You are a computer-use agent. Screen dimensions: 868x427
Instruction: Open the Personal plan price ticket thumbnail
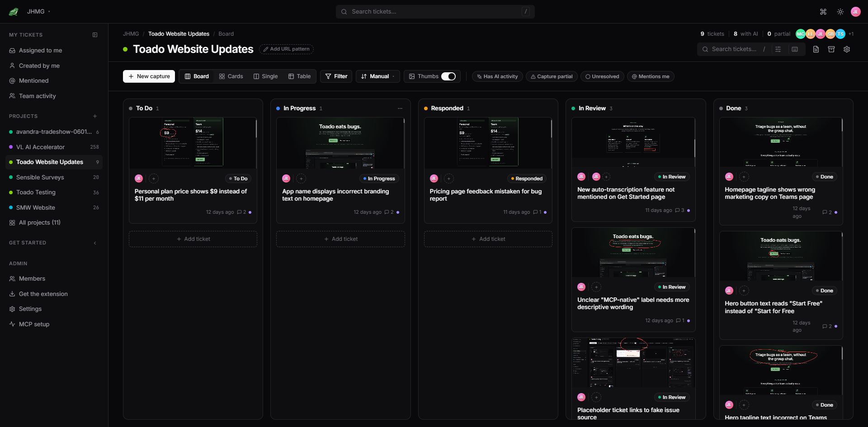click(x=193, y=143)
